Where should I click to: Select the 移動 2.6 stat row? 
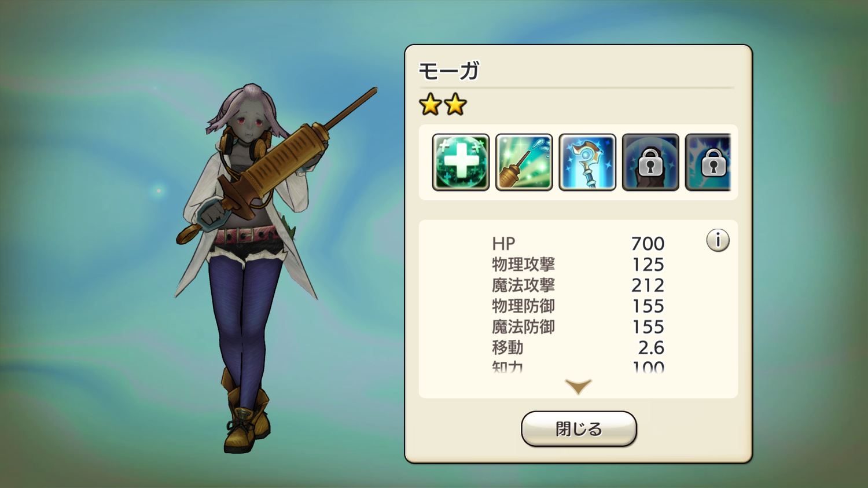click(x=578, y=348)
